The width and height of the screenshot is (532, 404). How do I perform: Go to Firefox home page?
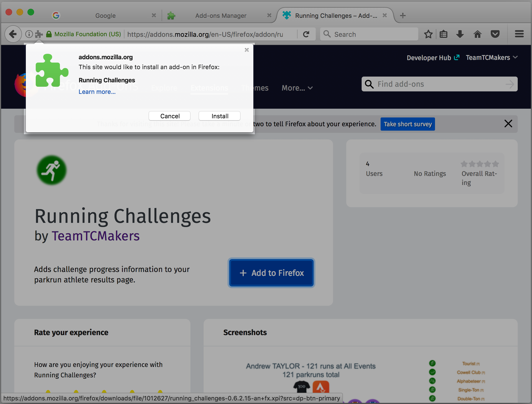(x=478, y=34)
